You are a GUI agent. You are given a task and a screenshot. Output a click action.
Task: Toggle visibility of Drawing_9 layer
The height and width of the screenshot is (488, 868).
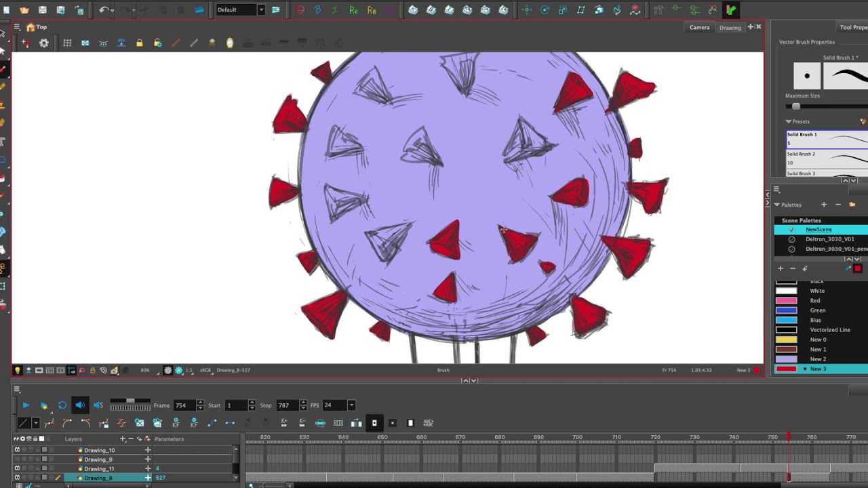point(17,460)
